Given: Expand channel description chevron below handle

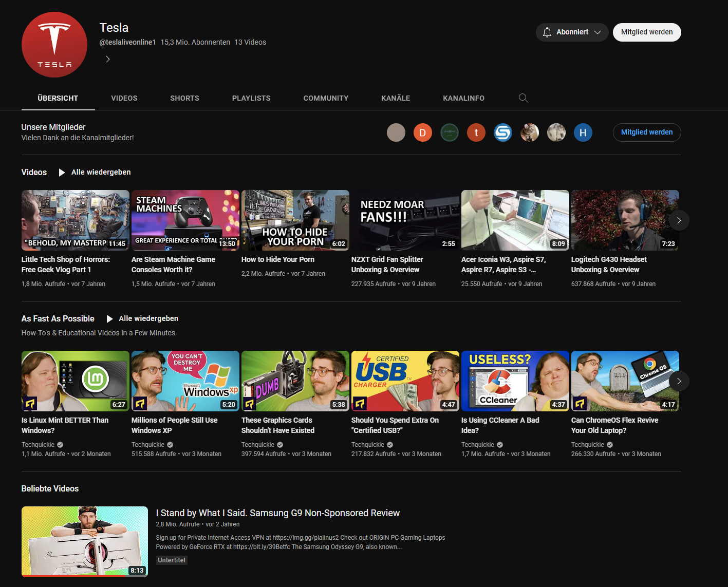Looking at the screenshot, I should (x=108, y=59).
